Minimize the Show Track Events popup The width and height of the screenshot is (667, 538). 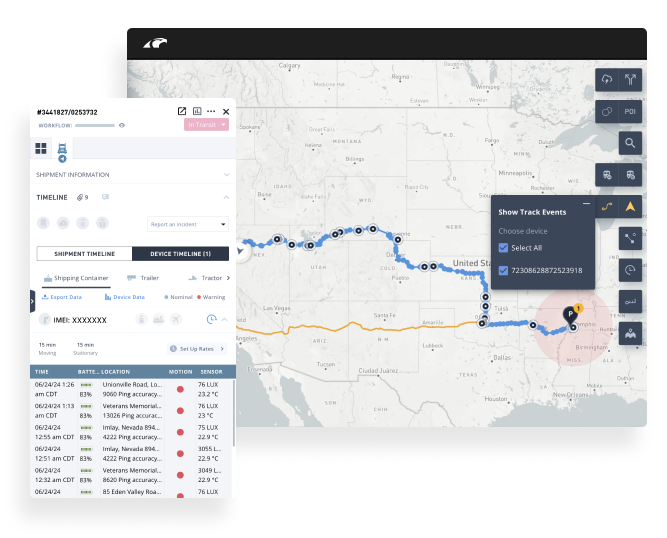pyautogui.click(x=586, y=204)
